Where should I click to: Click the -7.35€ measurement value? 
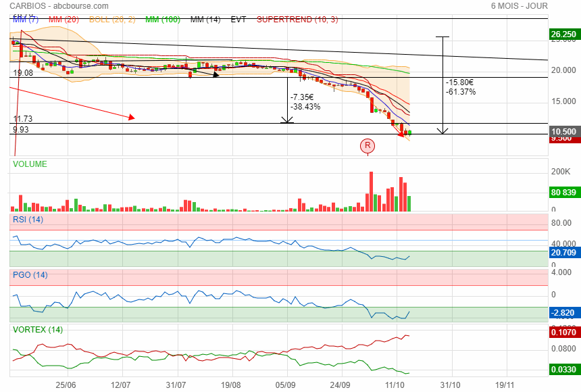(x=303, y=97)
